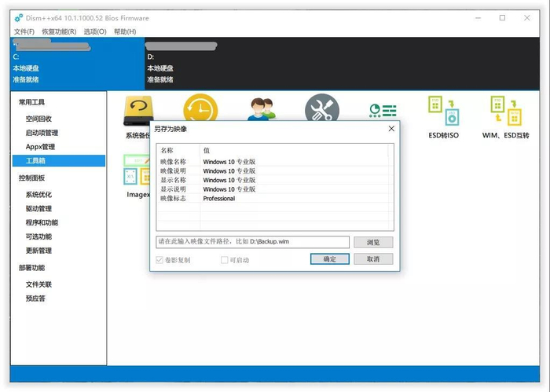550x392 pixels.
Task: Click the 值 column header
Action: tap(295, 150)
